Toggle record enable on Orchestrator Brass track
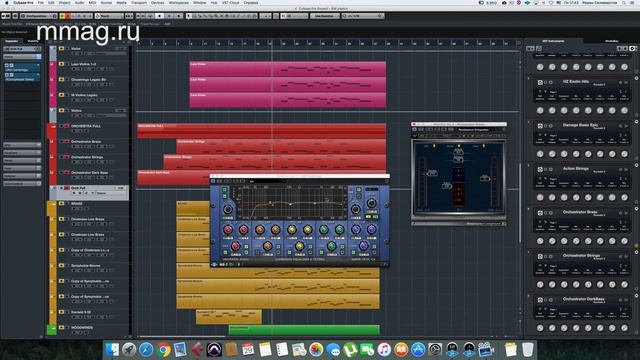The height and width of the screenshot is (360, 640). (67, 142)
